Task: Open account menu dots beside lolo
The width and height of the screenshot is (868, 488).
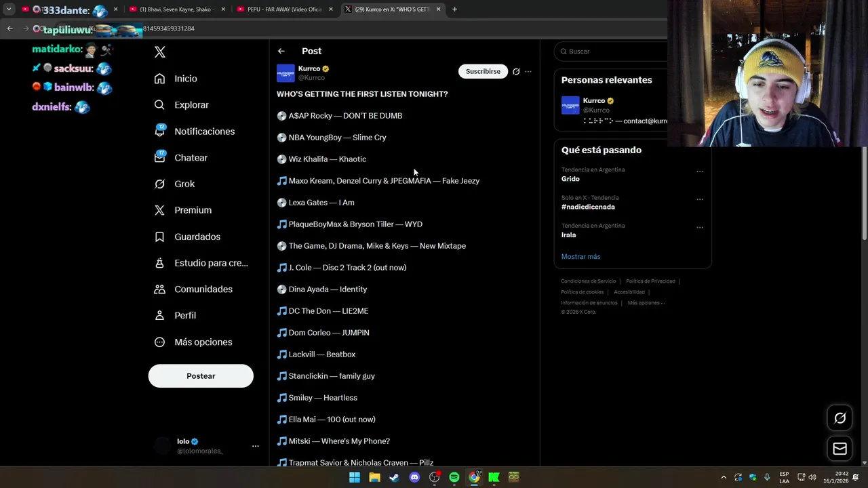Action: click(x=256, y=446)
